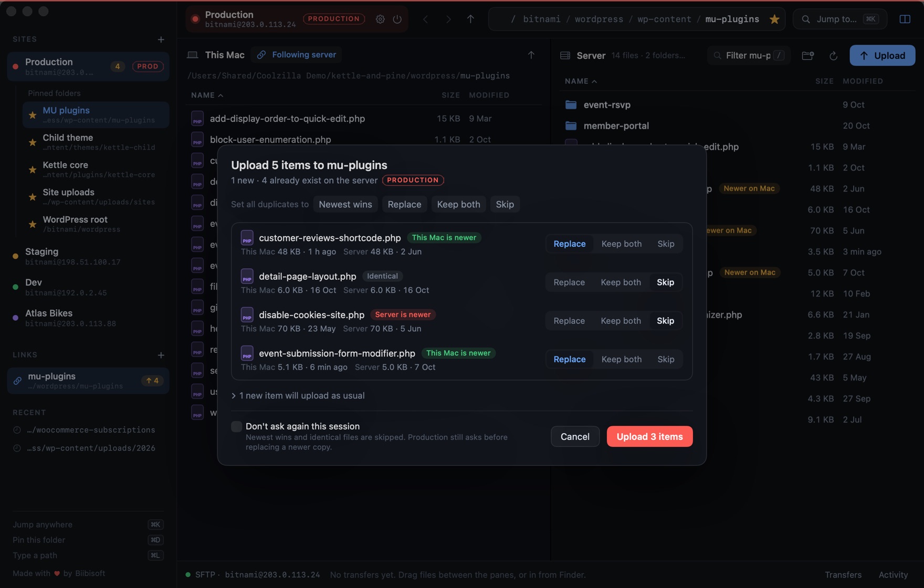The width and height of the screenshot is (924, 588).
Task: Choose Replace for detail-page-layout.php
Action: click(569, 282)
